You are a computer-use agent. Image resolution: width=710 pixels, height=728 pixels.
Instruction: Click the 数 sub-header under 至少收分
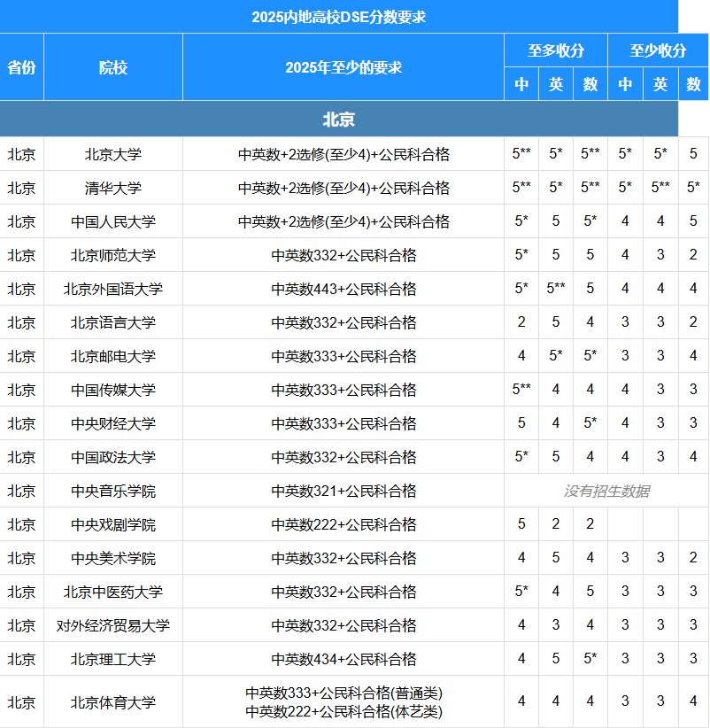click(693, 86)
